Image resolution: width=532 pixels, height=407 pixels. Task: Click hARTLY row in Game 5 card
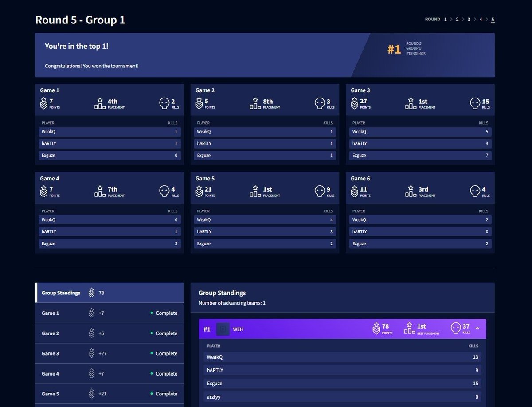pyautogui.click(x=265, y=232)
